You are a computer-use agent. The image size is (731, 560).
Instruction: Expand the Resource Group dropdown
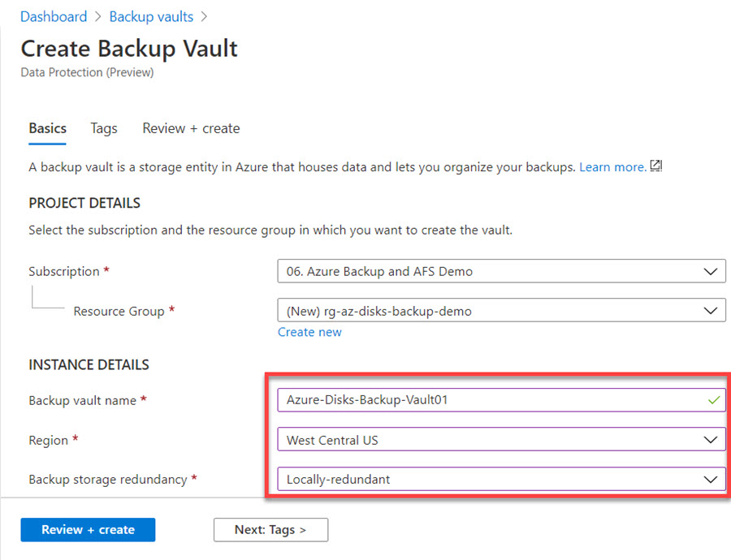point(501,310)
